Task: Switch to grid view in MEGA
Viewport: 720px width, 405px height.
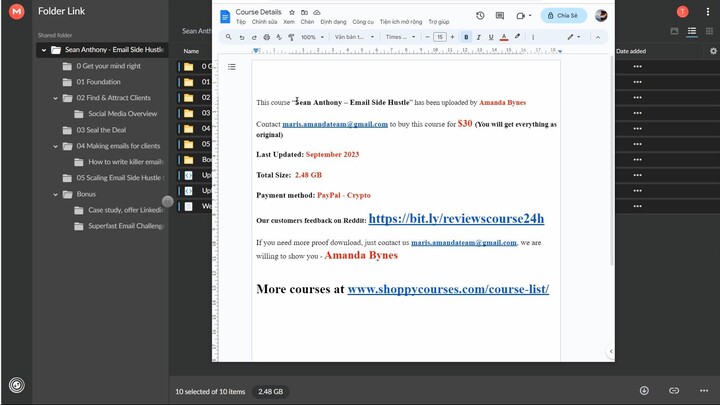Action: click(x=710, y=31)
